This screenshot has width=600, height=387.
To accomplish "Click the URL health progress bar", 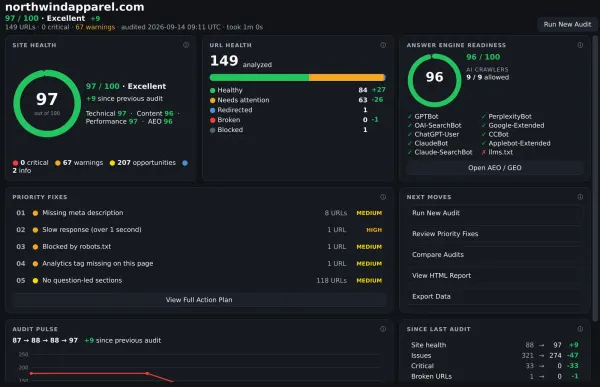I will (x=298, y=78).
